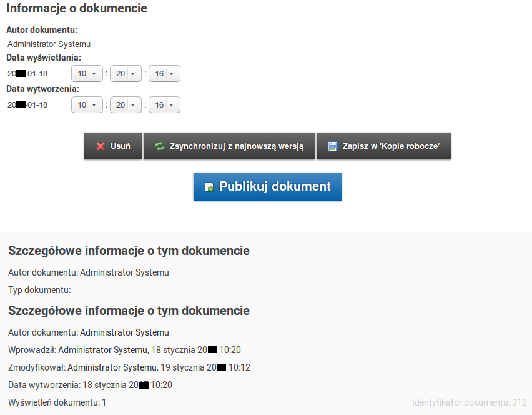Viewport: 532px width, 415px height.
Task: Click the Identyfikator dokumentu: 312 text
Action: pyautogui.click(x=469, y=402)
